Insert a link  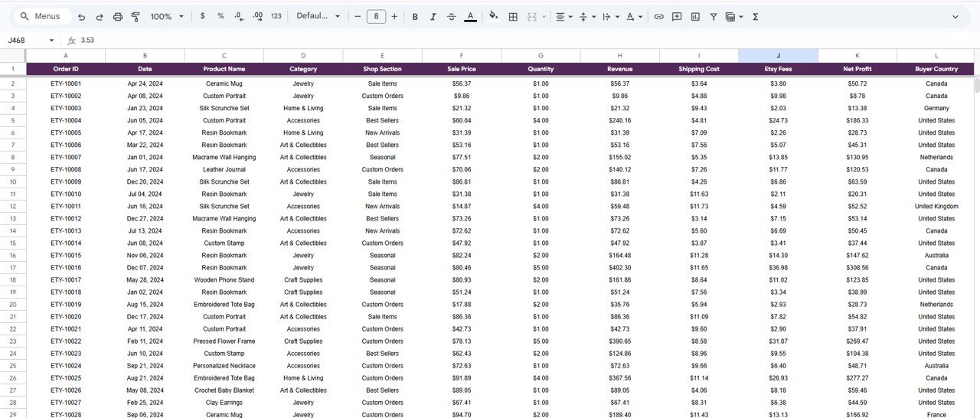tap(658, 16)
